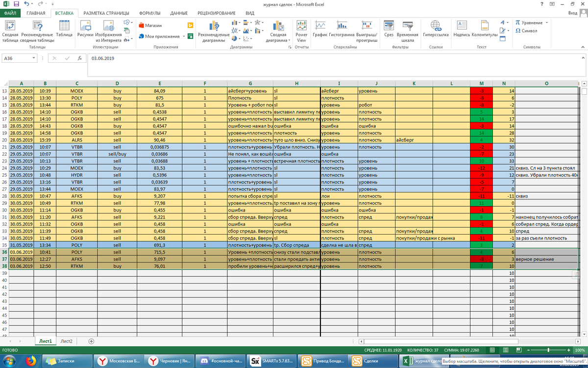Screen dimensions: 588x368
Task: Open Записки window in taskbar
Action: pos(66,361)
